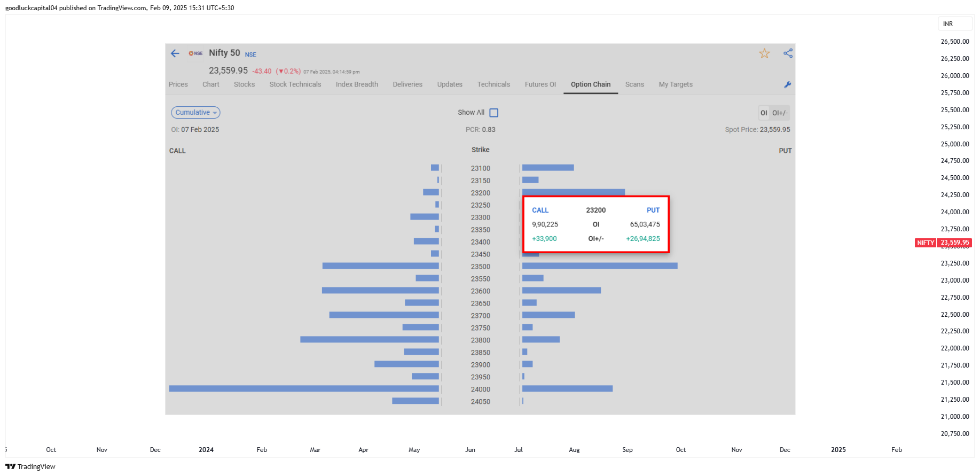Select the Option Chain tab
The image size is (980, 476).
(591, 84)
